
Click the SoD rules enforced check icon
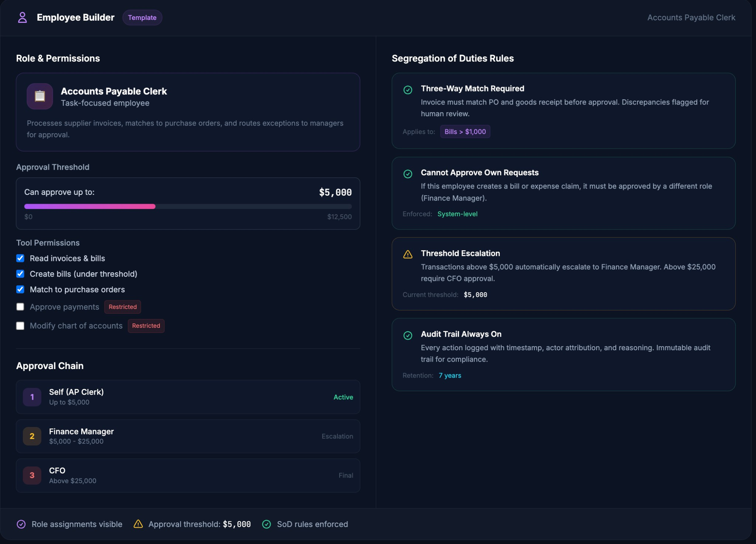pyautogui.click(x=266, y=524)
